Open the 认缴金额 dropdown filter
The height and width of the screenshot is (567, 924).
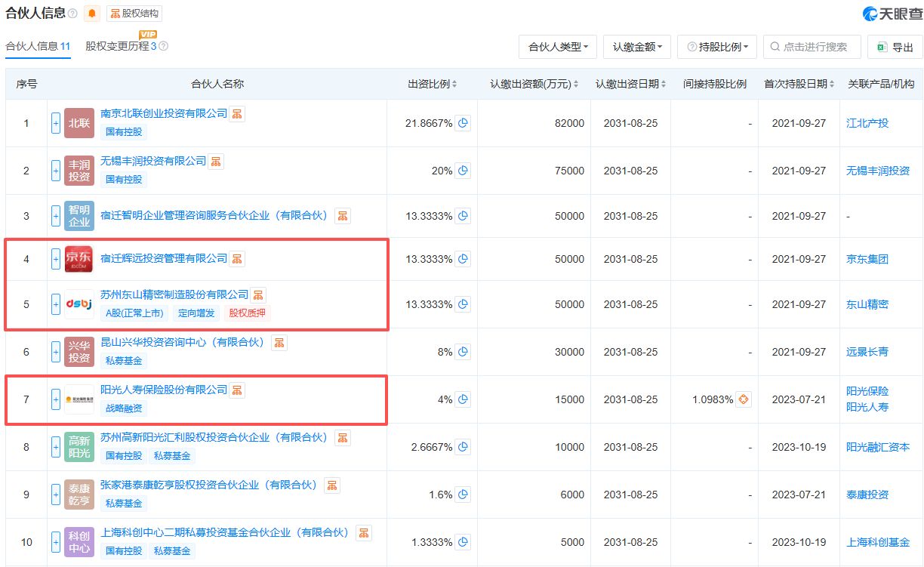tap(637, 47)
